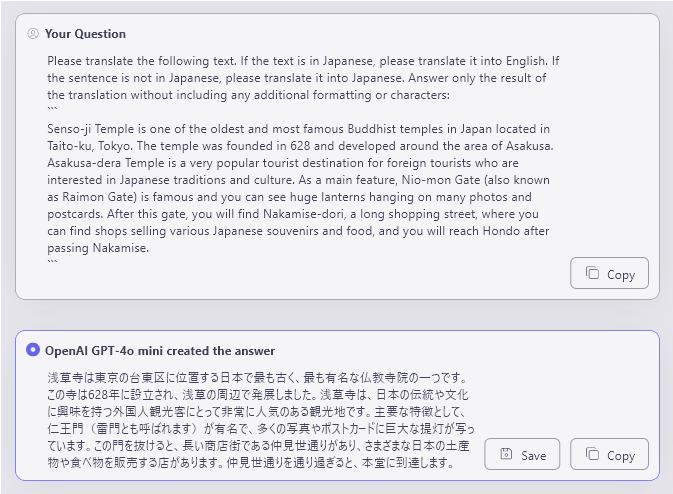Viewport: 673px width, 494px height.
Task: Click the copy icon in the question card
Action: pyautogui.click(x=592, y=274)
